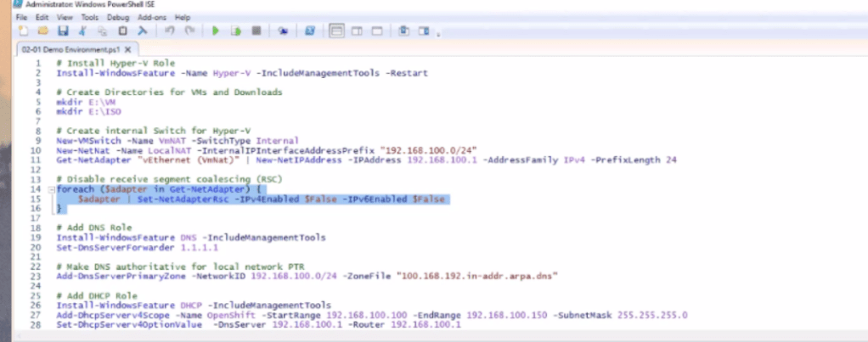Click line number 18 in the gutter

[37, 228]
